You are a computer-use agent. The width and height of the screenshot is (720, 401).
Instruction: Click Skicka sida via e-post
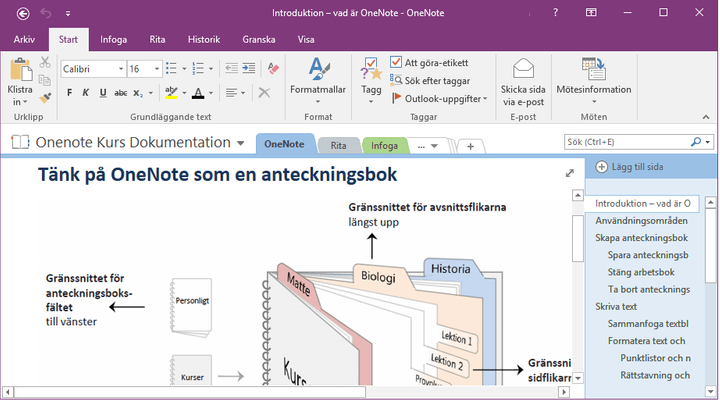pos(523,83)
